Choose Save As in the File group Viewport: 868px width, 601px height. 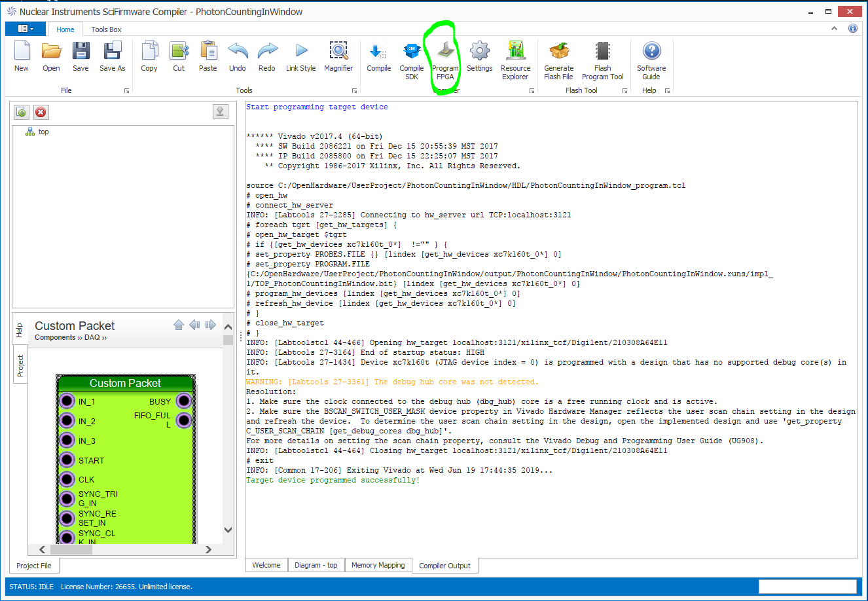113,56
